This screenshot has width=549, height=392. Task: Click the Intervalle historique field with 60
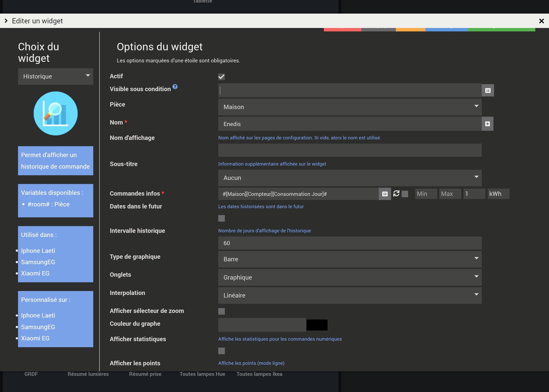coord(350,243)
